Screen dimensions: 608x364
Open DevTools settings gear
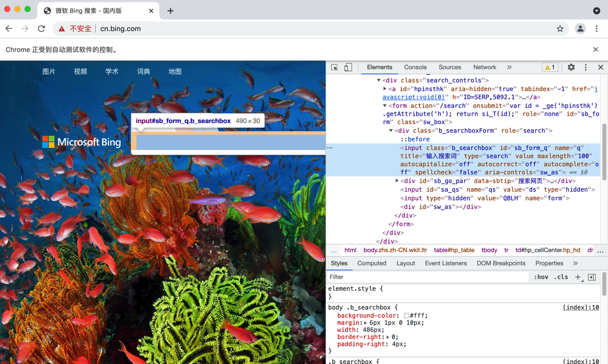[x=571, y=68]
